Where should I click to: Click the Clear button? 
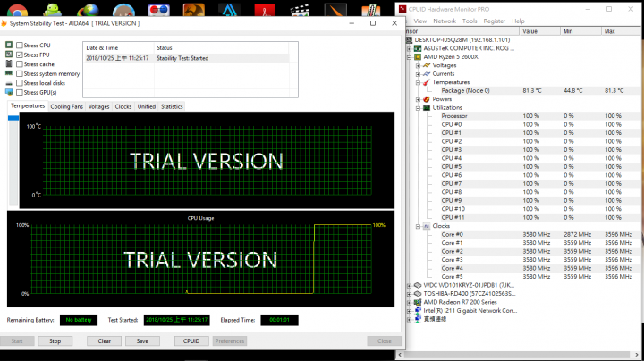(105, 341)
